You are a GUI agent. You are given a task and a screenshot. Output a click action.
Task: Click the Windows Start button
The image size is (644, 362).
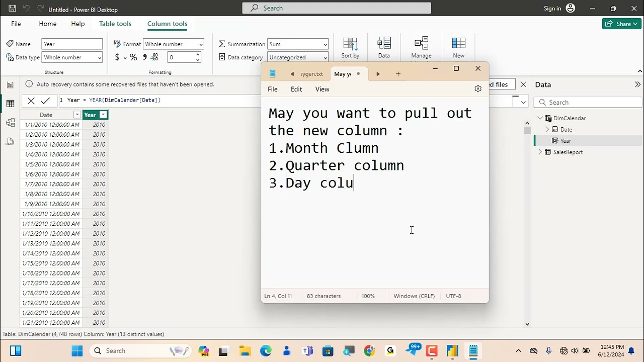coord(77,351)
